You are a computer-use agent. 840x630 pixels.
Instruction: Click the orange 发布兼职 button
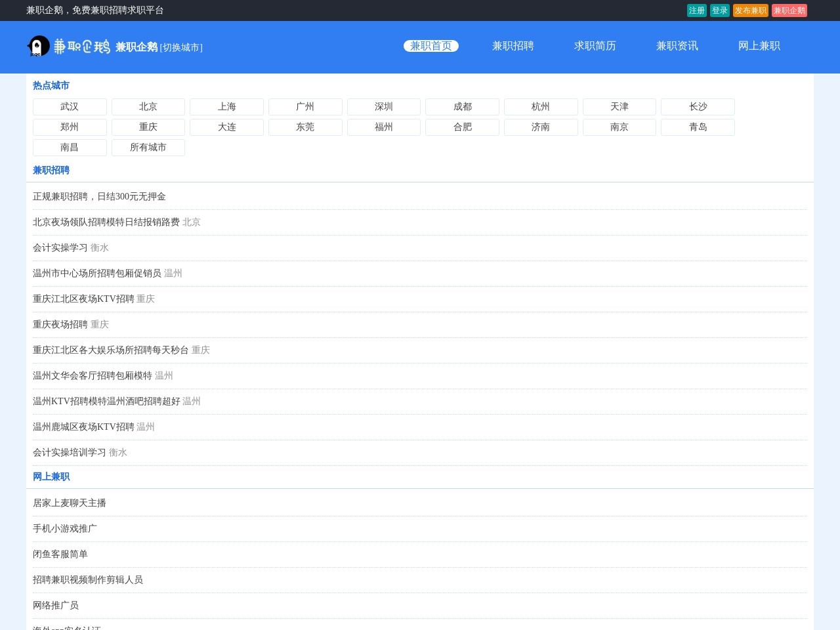pos(750,10)
